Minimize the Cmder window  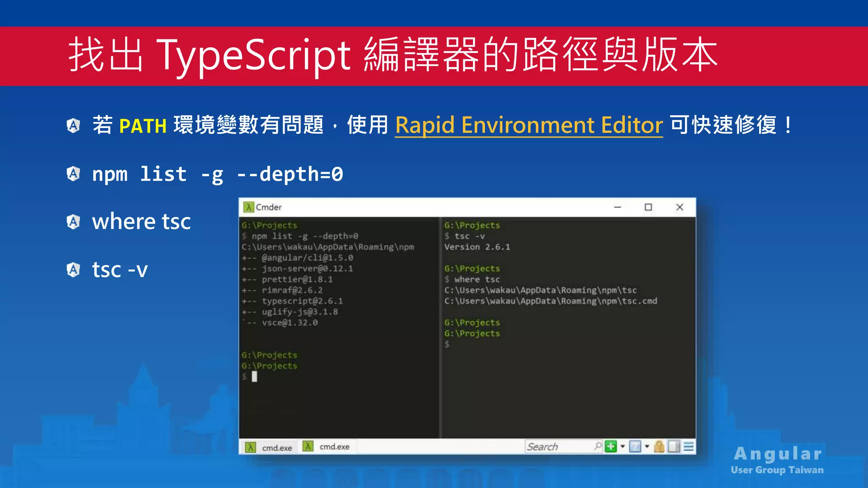pos(618,207)
